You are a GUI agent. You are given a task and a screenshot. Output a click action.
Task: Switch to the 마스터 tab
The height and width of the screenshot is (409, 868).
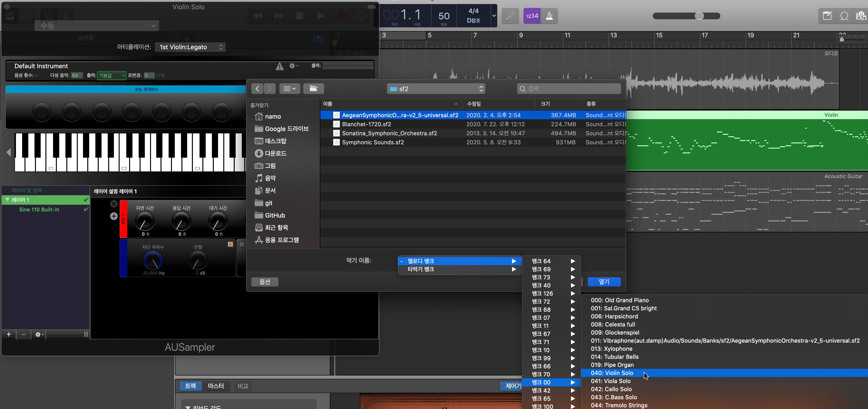click(x=216, y=386)
